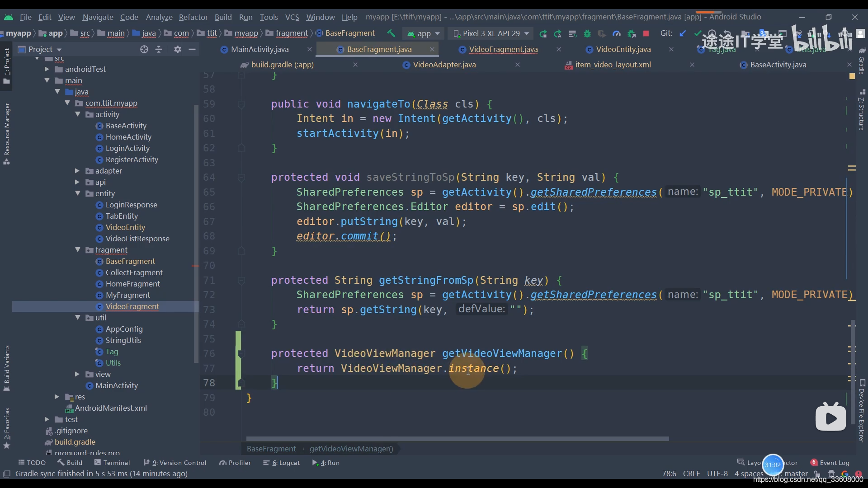Open the Refactor menu
Viewport: 868px width, 488px height.
tap(193, 17)
